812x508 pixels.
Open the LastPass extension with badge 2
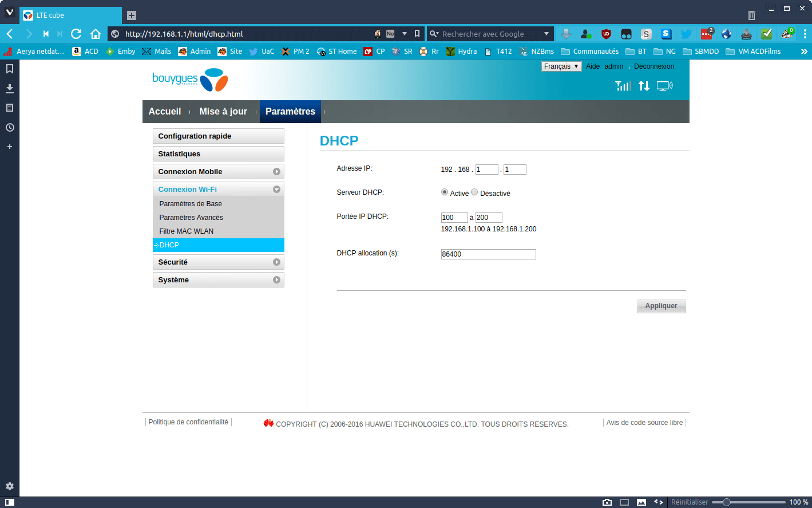click(707, 34)
